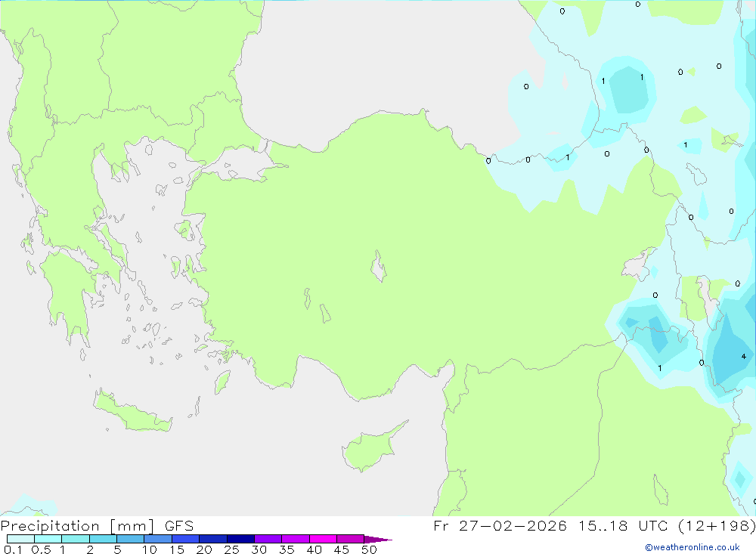Click the '35' legend scale label
Image resolution: width=756 pixels, height=554 pixels.
(x=287, y=549)
